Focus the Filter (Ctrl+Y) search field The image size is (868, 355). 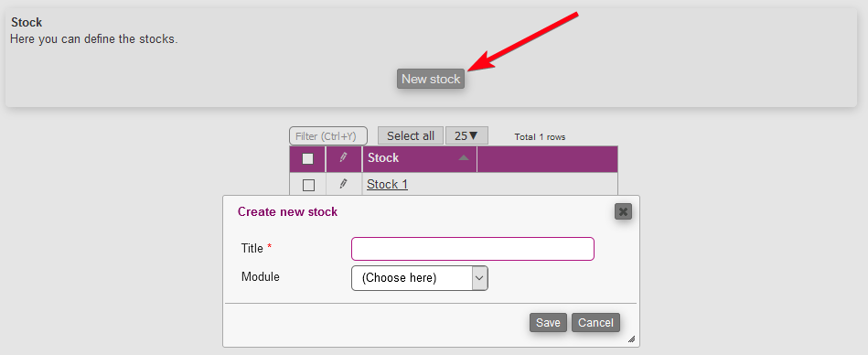click(x=328, y=136)
